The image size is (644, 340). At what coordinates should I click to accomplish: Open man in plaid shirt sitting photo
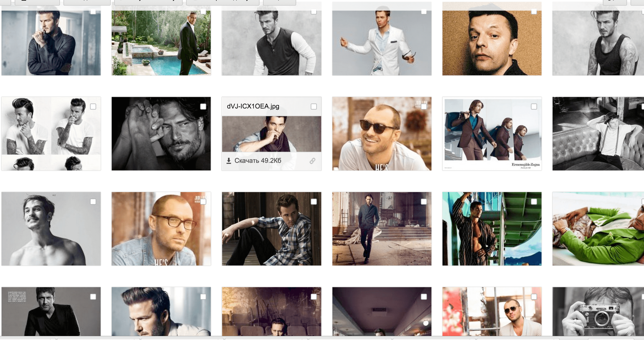[272, 229]
